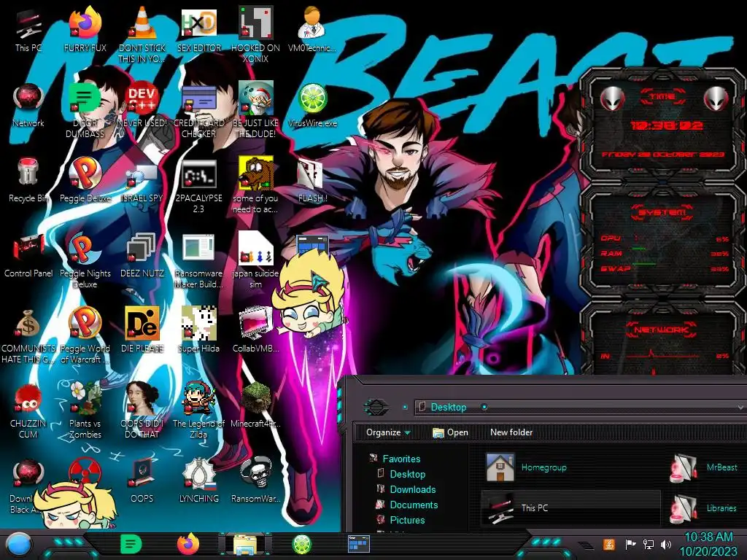Select the Recycle Bin desktop icon
This screenshot has height=560, width=747.
[x=28, y=181]
